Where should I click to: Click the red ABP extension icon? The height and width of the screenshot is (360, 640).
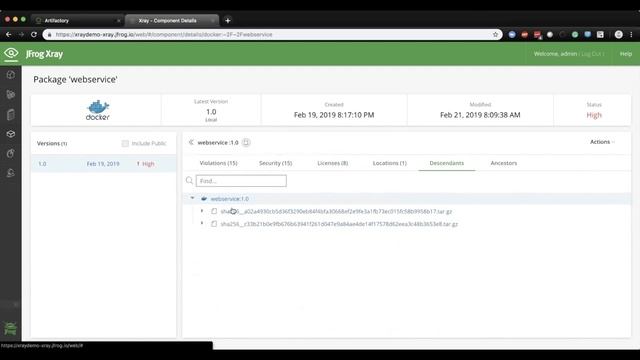(x=524, y=35)
